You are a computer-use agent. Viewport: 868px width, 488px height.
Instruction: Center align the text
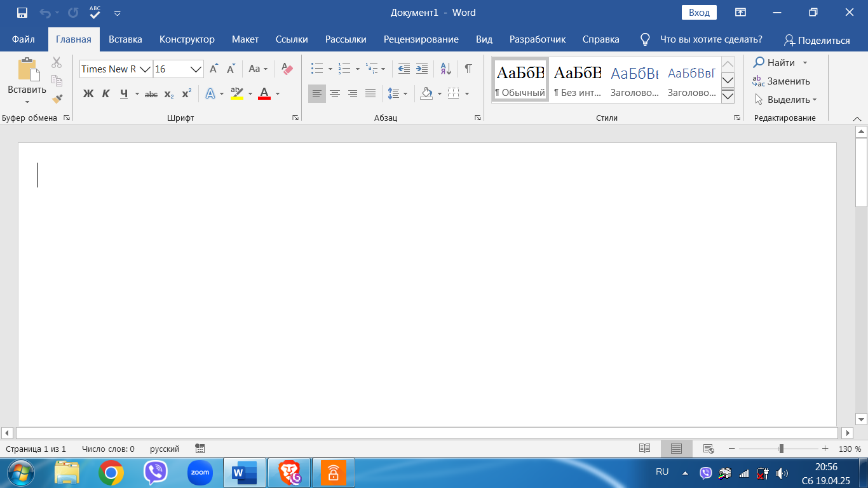point(335,93)
